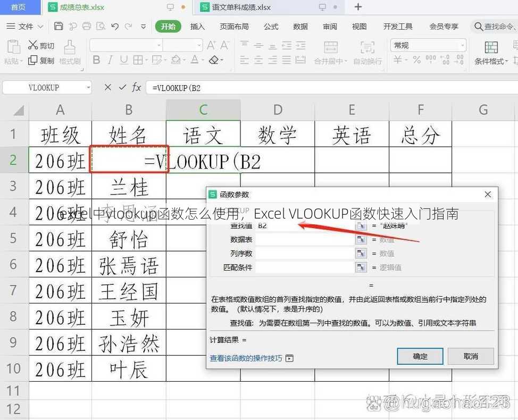The height and width of the screenshot is (420, 518).
Task: Open the 查看该函数的操作技巧 link
Action: (246, 358)
